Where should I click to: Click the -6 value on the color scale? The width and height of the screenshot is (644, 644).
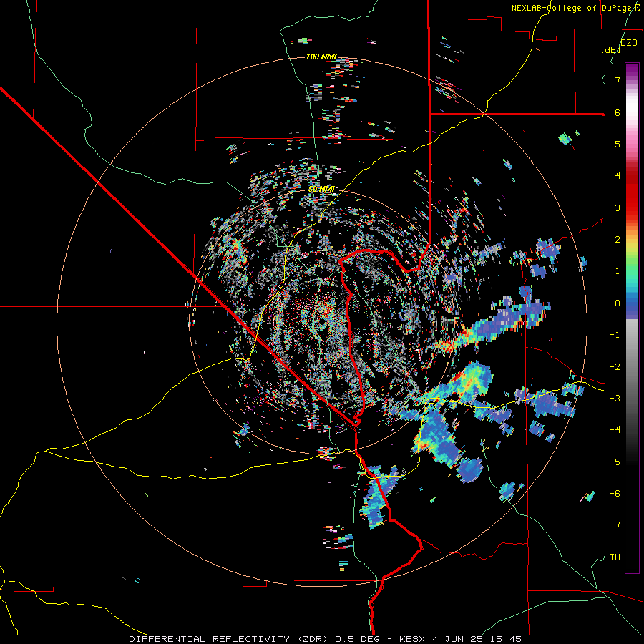click(615, 494)
